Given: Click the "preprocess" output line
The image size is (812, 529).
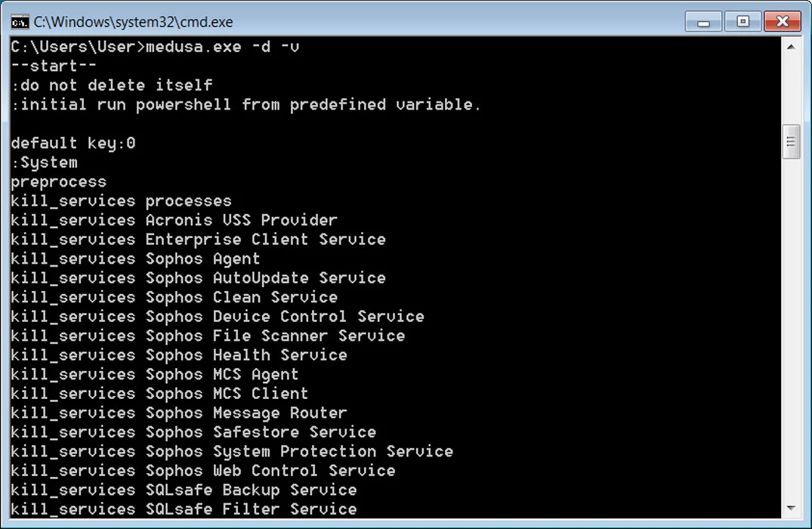Looking at the screenshot, I should point(59,181).
